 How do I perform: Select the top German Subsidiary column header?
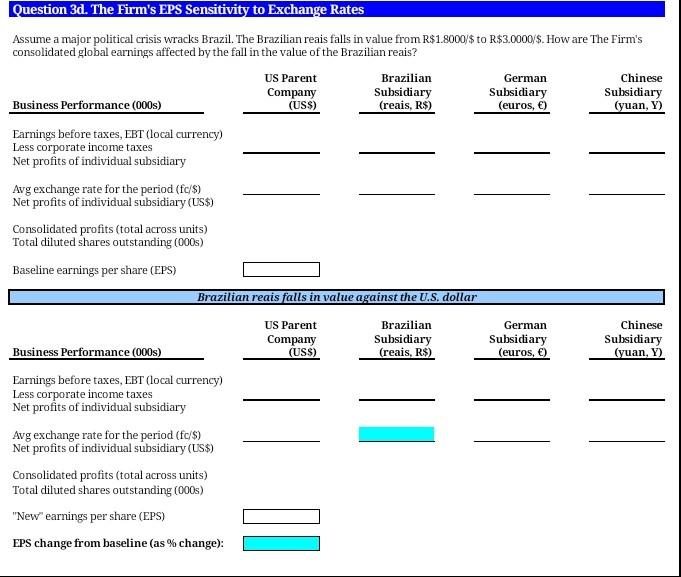pyautogui.click(x=518, y=92)
